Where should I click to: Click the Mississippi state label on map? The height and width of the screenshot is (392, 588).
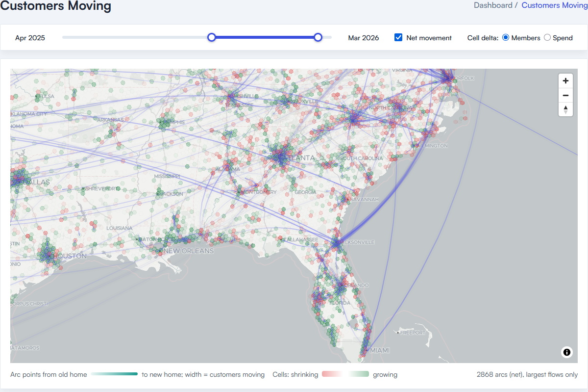pyautogui.click(x=167, y=176)
